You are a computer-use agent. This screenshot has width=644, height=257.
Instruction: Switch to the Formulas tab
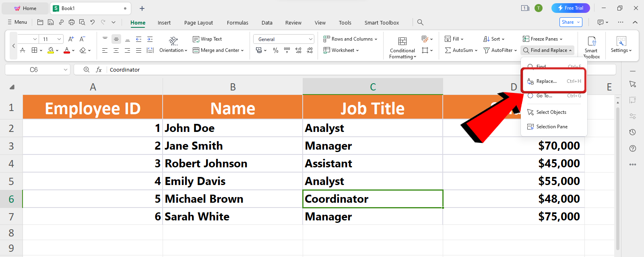coord(237,23)
